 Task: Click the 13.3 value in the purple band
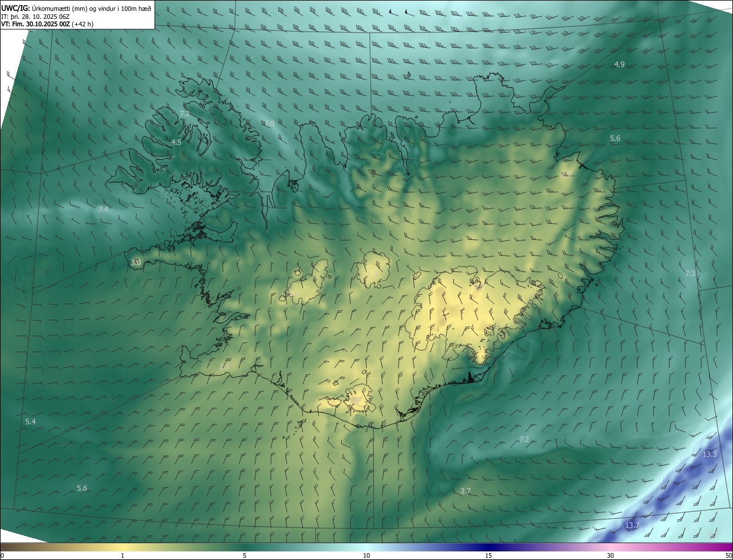(709, 454)
